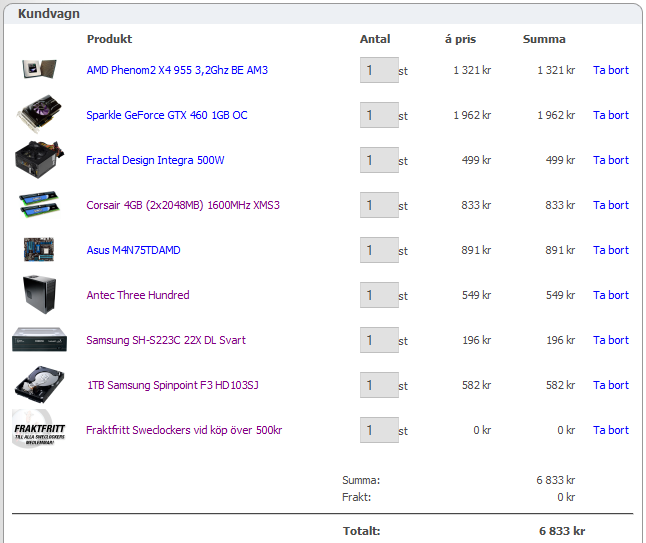
Task: Click the Antal column header
Action: coord(375,39)
